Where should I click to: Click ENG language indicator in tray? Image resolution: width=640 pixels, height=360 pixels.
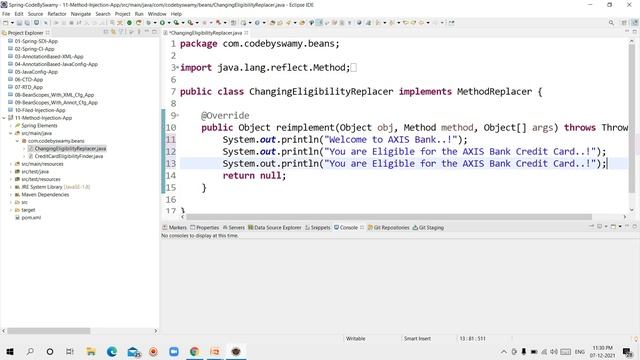click(x=580, y=351)
